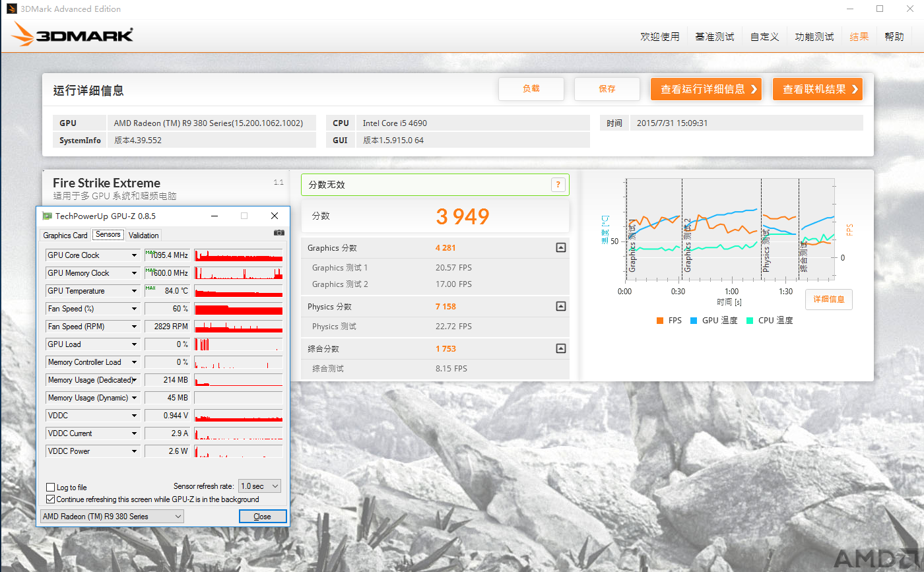Click the green CPU 温度 legend swatch
The width and height of the screenshot is (924, 572).
(750, 321)
